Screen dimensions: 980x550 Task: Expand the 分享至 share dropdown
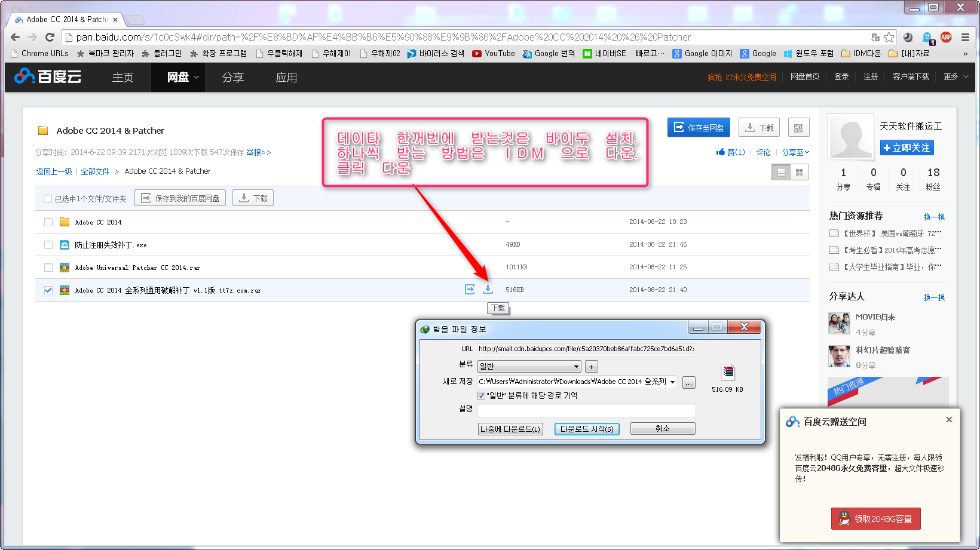[795, 152]
